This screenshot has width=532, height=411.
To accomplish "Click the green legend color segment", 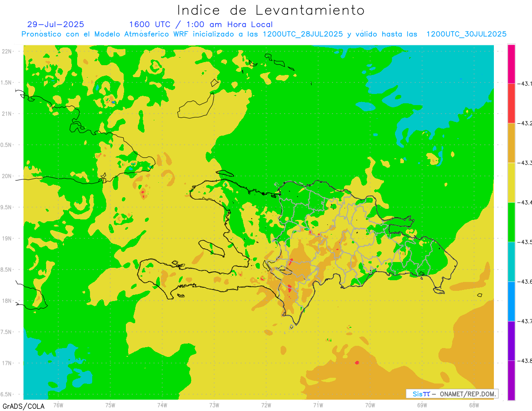I will coord(511,222).
